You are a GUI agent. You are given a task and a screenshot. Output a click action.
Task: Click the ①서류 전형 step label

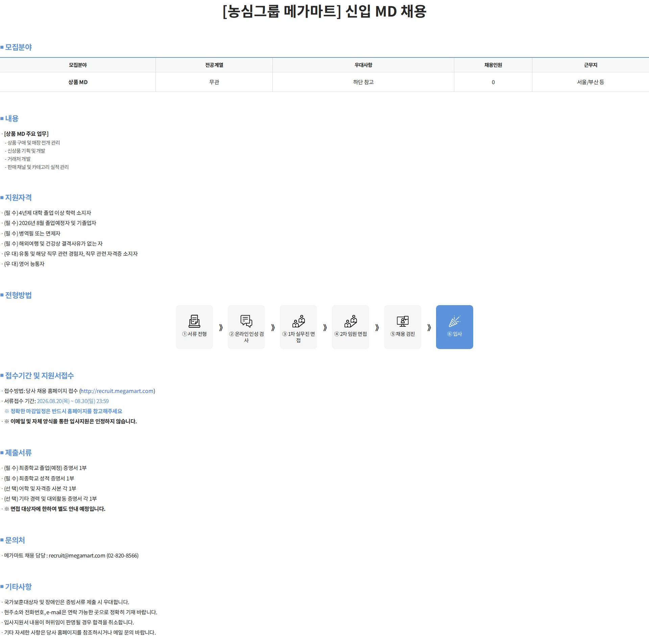[x=194, y=334]
